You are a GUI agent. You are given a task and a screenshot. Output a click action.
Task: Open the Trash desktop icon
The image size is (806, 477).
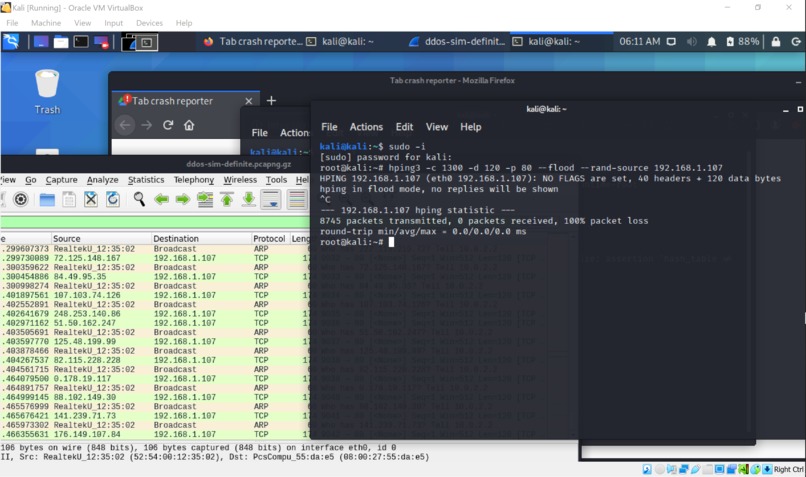47,92
